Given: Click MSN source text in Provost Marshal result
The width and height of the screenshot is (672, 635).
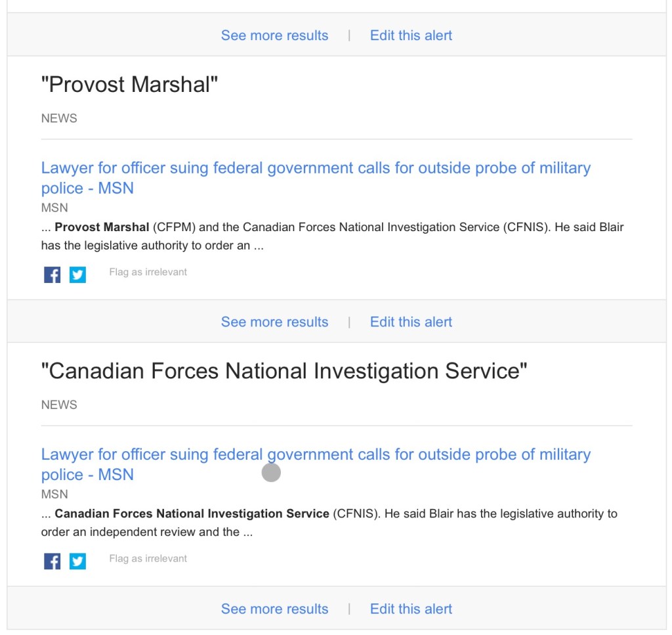Looking at the screenshot, I should (54, 208).
